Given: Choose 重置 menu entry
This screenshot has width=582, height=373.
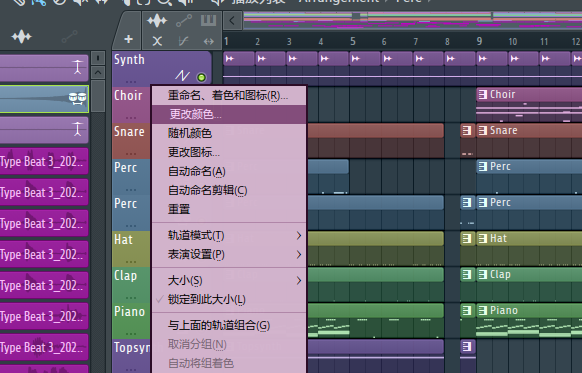Looking at the screenshot, I should tap(229, 209).
